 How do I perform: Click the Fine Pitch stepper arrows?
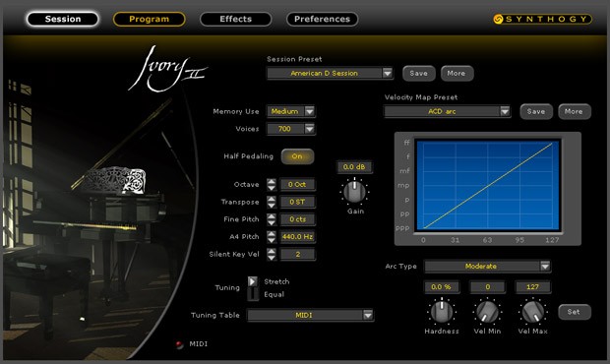(x=272, y=219)
